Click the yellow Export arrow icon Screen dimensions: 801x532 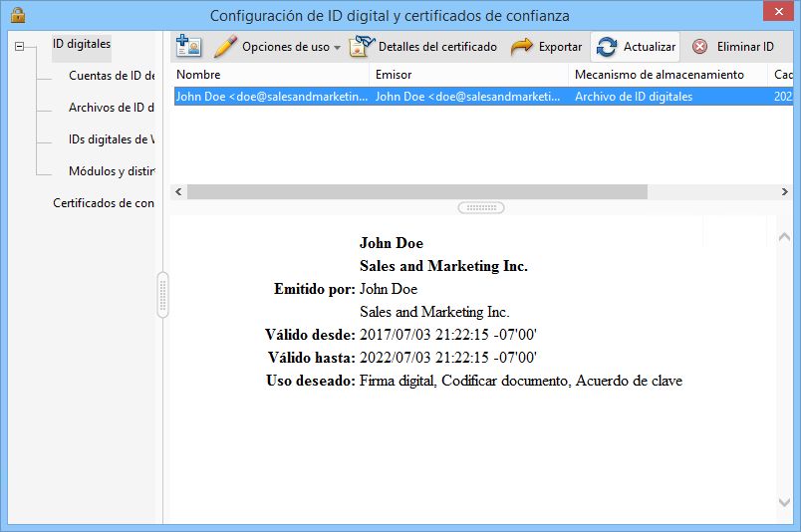[x=522, y=47]
